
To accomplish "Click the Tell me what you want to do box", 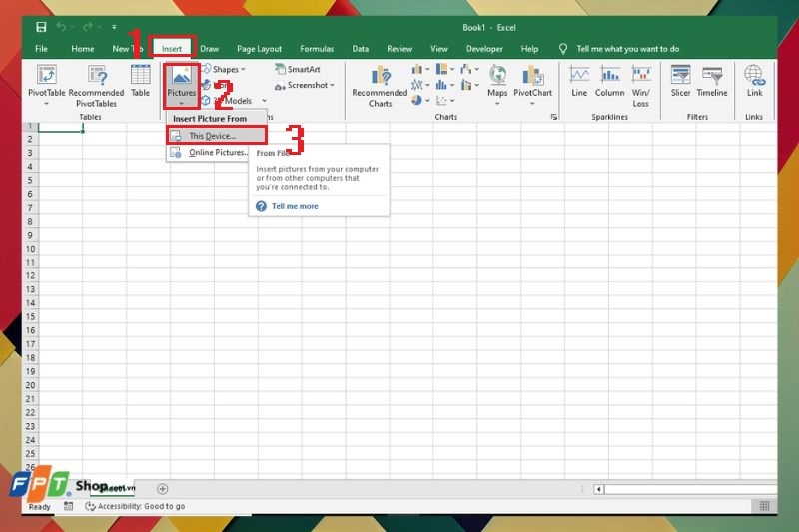I will click(x=627, y=48).
